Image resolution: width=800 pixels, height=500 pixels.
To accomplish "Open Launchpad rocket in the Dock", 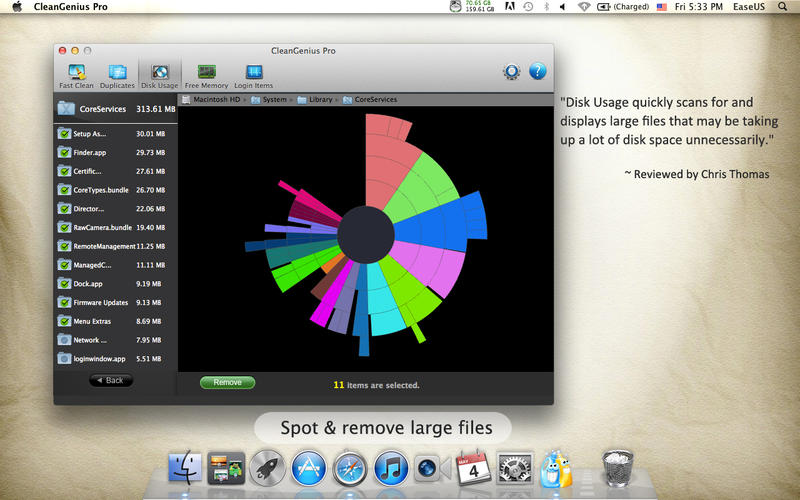I will 267,467.
